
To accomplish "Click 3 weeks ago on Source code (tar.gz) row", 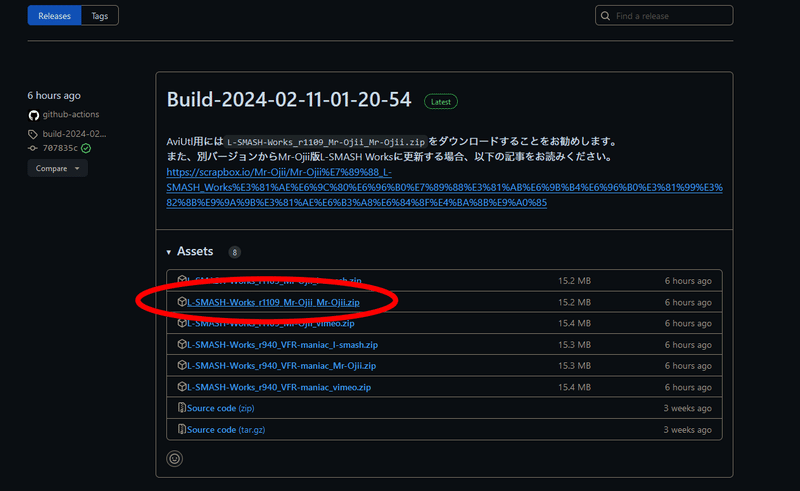I will 687,429.
